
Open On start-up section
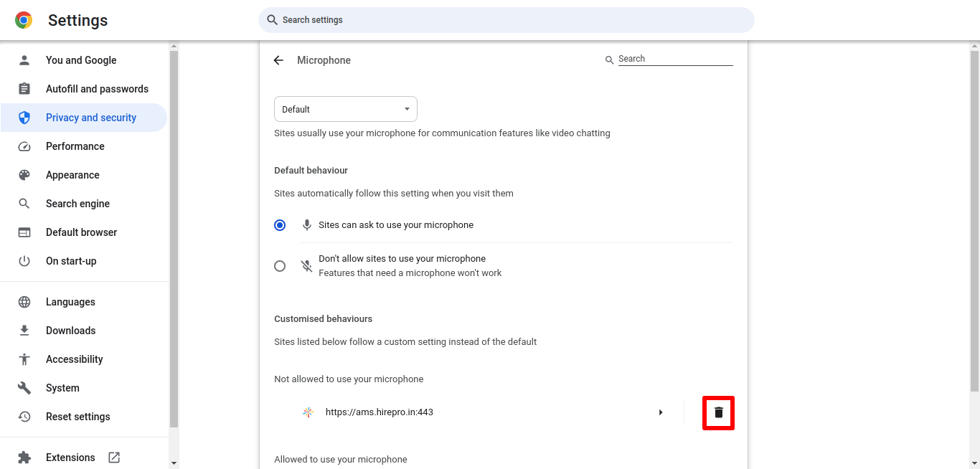click(84, 261)
